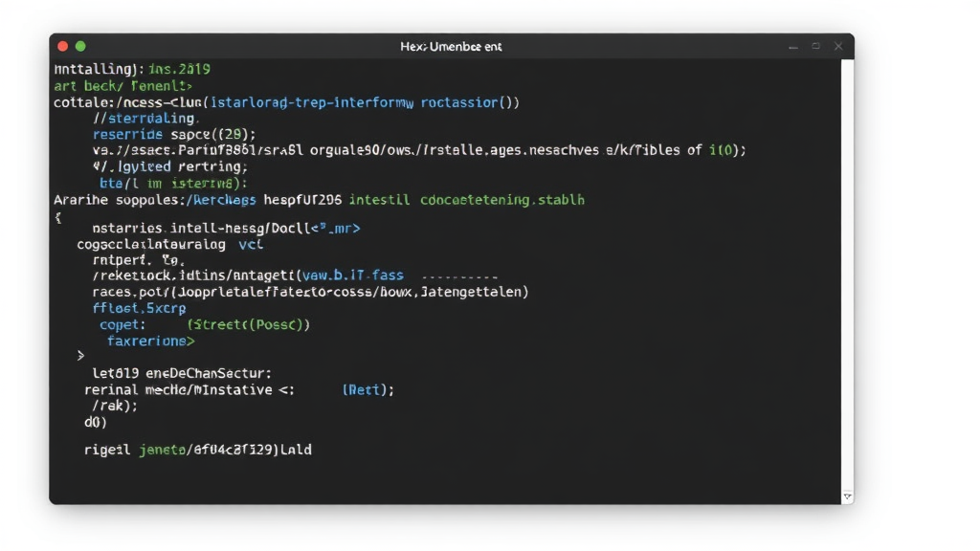Click the scrollbar down arrow icon
Viewport: 980px width, 551px height.
click(x=848, y=496)
